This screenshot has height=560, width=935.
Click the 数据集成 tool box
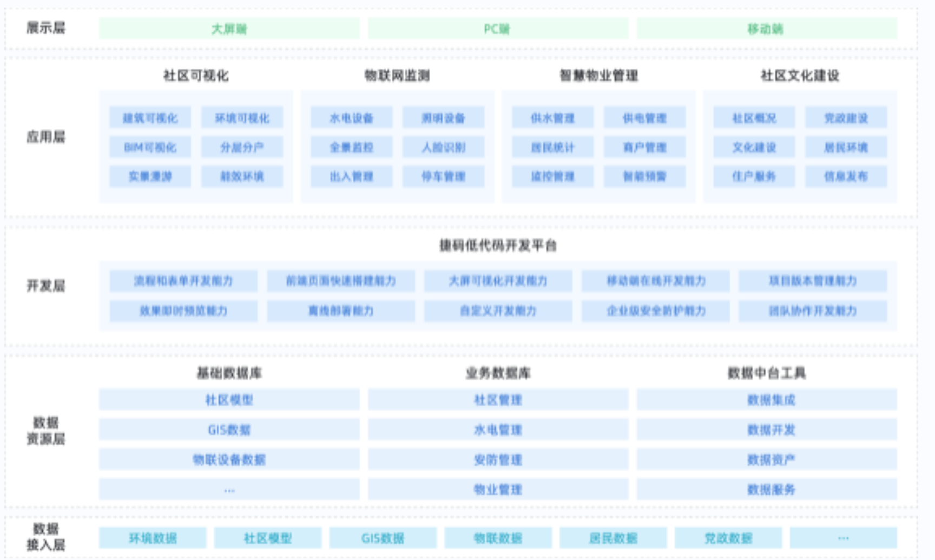click(x=766, y=400)
